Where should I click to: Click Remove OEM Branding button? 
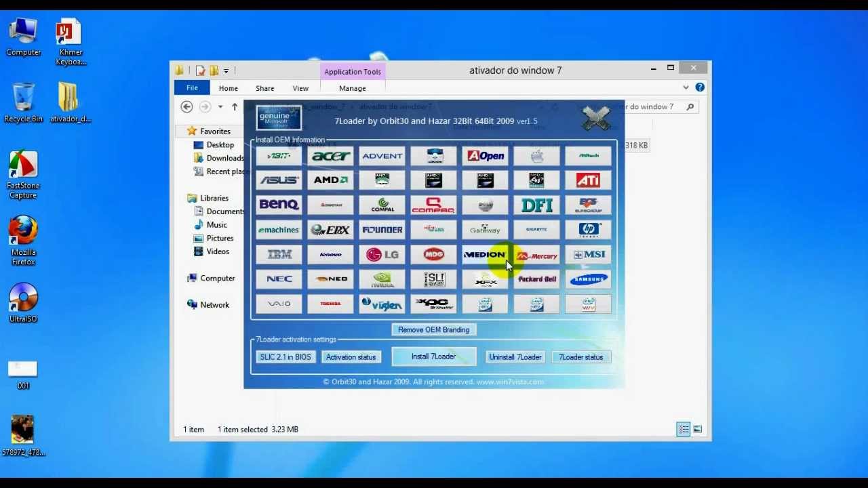[434, 329]
